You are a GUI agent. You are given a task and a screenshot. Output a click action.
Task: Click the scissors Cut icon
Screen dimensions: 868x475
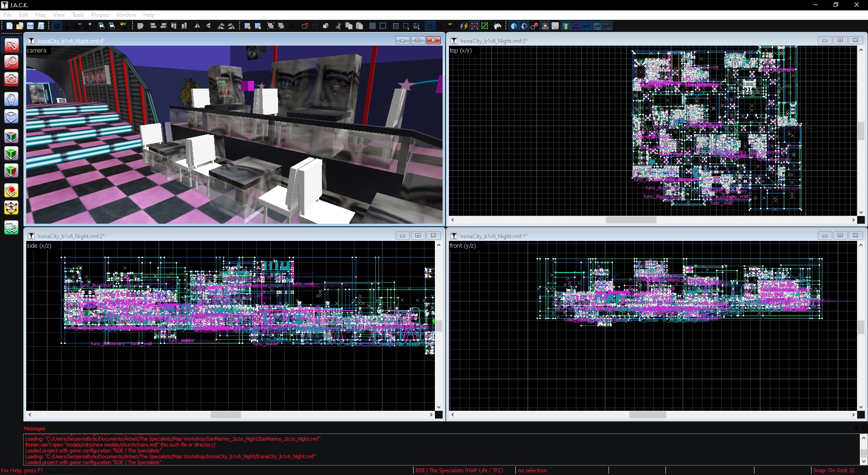click(x=338, y=26)
